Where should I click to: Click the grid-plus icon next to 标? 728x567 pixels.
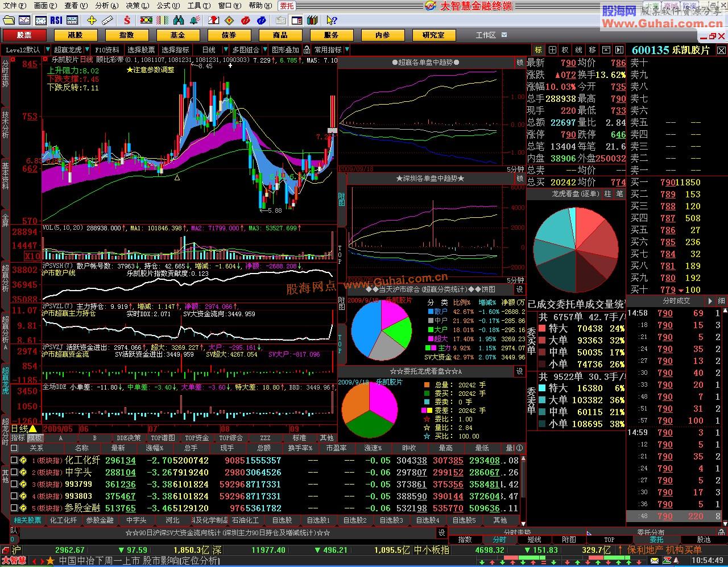(552, 50)
